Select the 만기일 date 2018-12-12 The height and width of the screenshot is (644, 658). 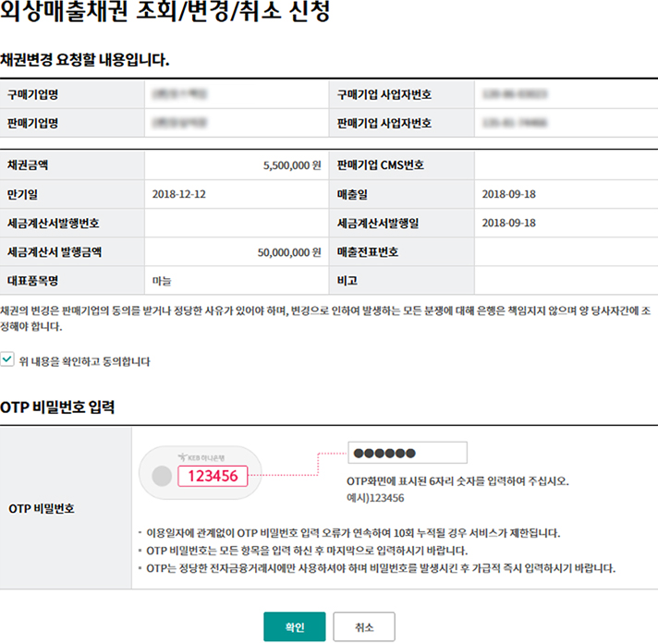[x=178, y=194]
